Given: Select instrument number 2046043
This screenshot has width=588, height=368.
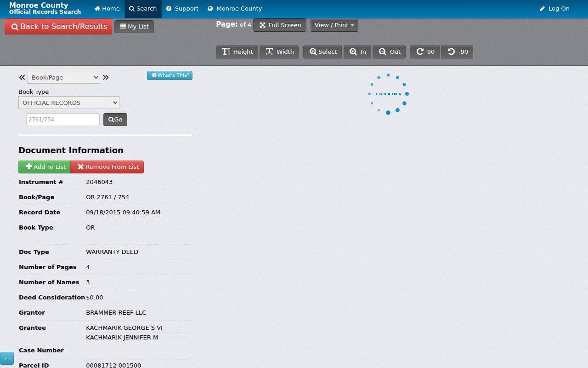Looking at the screenshot, I should (99, 182).
